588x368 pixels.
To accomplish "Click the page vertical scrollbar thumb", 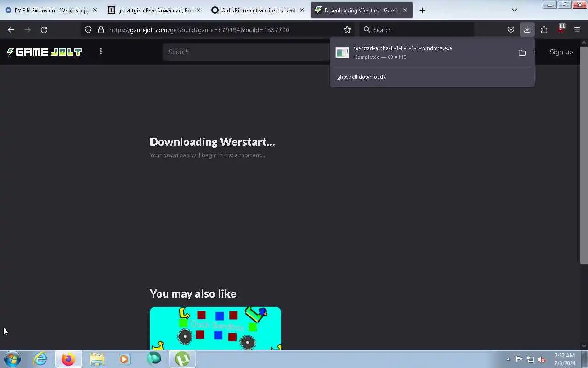I will click(584, 155).
